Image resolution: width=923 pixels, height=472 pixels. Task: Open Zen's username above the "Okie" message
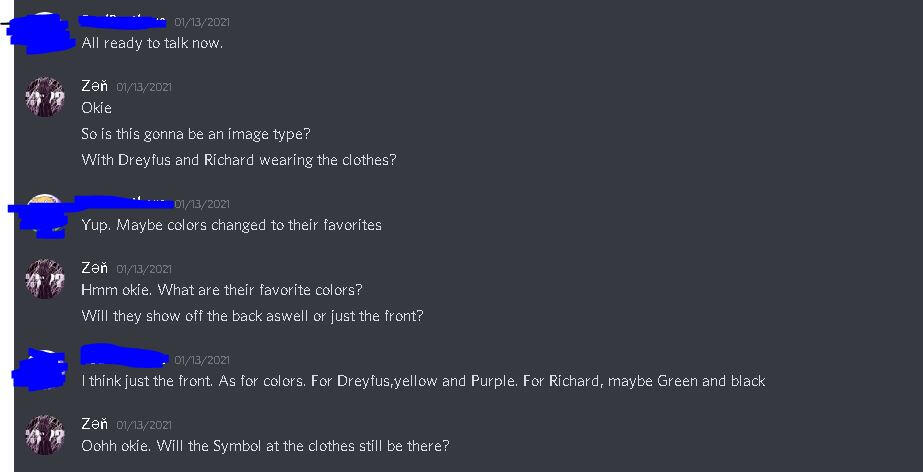click(x=94, y=86)
